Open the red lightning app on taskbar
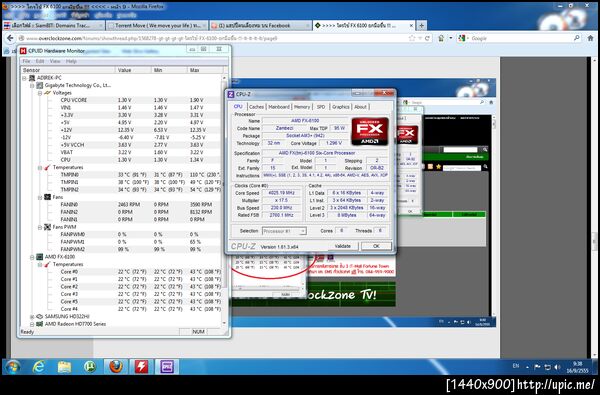 (x=141, y=367)
